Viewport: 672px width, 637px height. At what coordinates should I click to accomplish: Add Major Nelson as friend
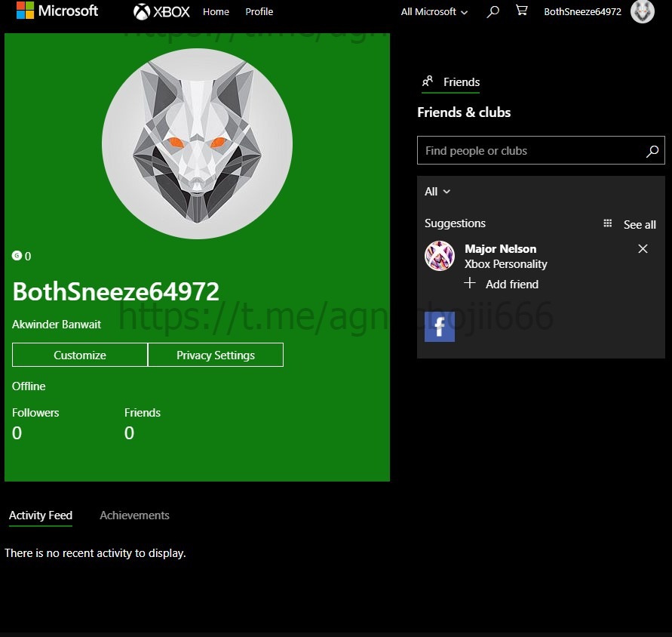[502, 284]
